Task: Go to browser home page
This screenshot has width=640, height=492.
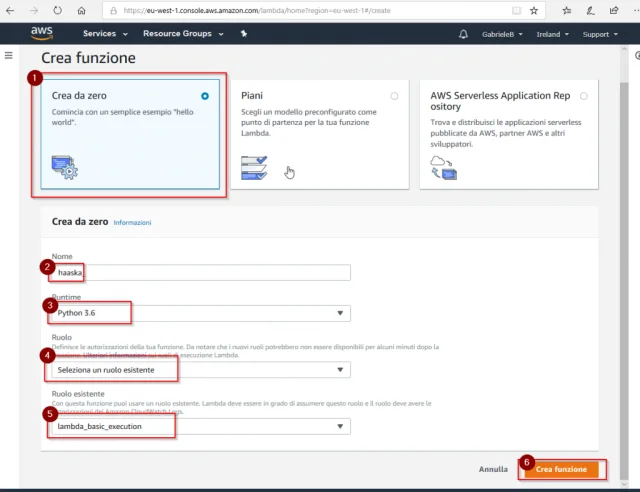Action: pyautogui.click(x=81, y=11)
